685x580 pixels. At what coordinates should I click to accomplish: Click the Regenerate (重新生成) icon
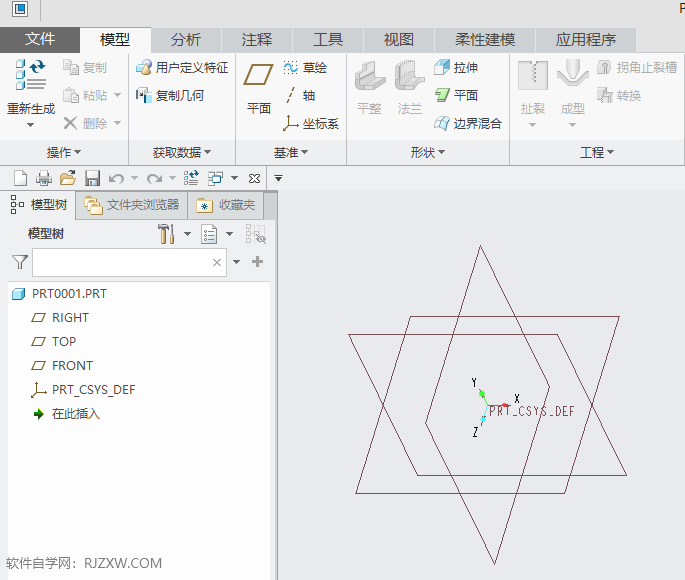[31, 75]
